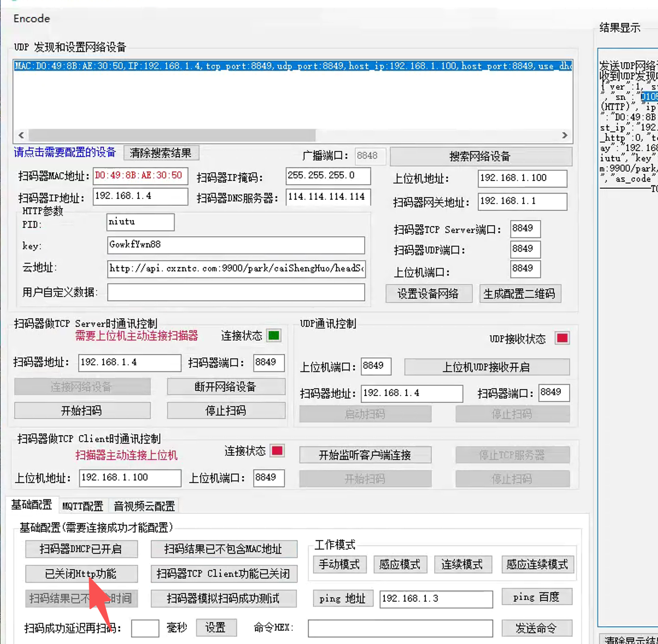Screen dimensions: 658x644
Task: Click 上位机UDP接收开启 button
Action: tap(487, 367)
